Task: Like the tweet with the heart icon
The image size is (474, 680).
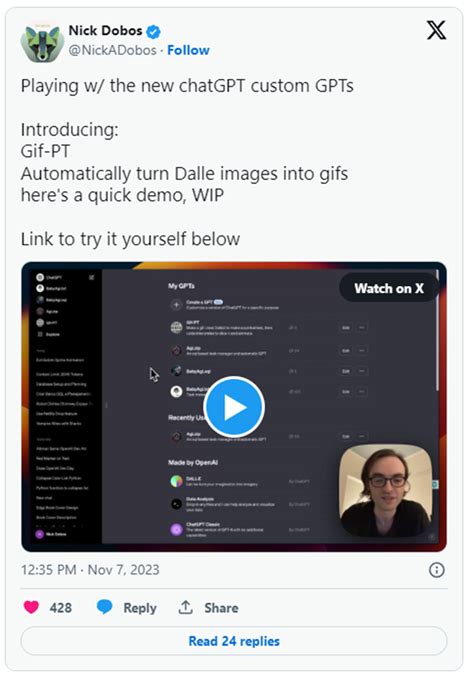Action: pyautogui.click(x=31, y=608)
